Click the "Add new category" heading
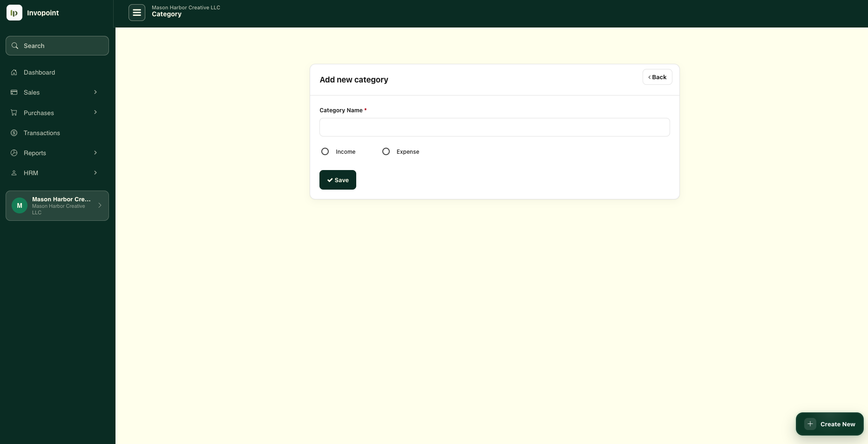Screen dimensions: 868x444 (x=354, y=80)
